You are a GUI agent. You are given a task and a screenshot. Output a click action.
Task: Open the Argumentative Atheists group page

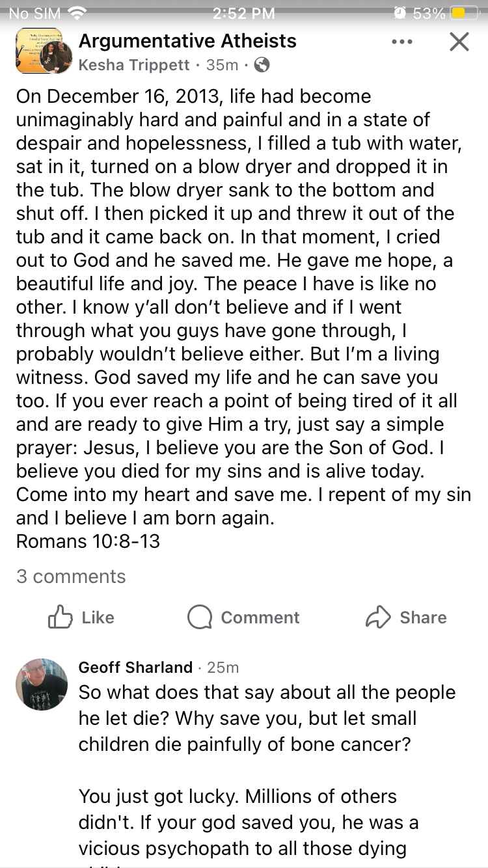pyautogui.click(x=187, y=41)
